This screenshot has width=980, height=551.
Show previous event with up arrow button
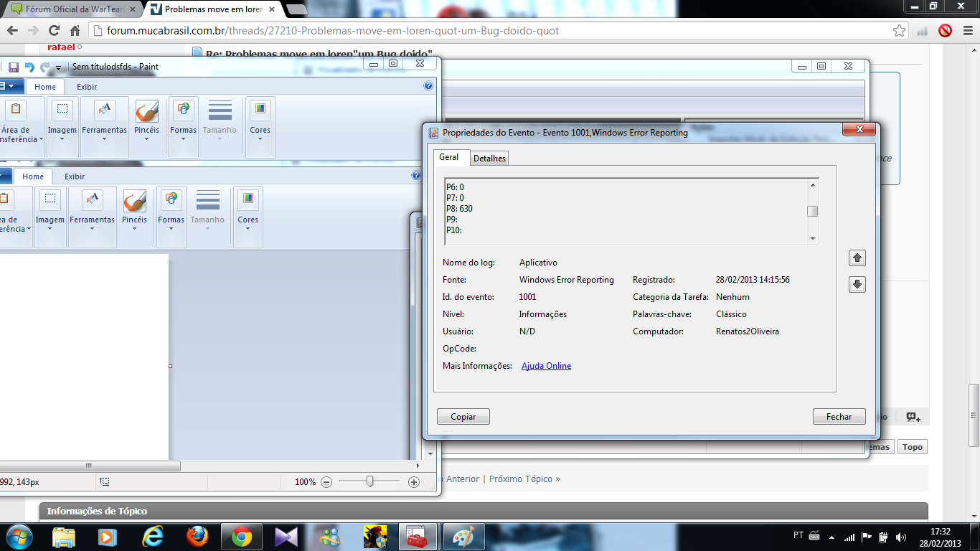tap(857, 258)
